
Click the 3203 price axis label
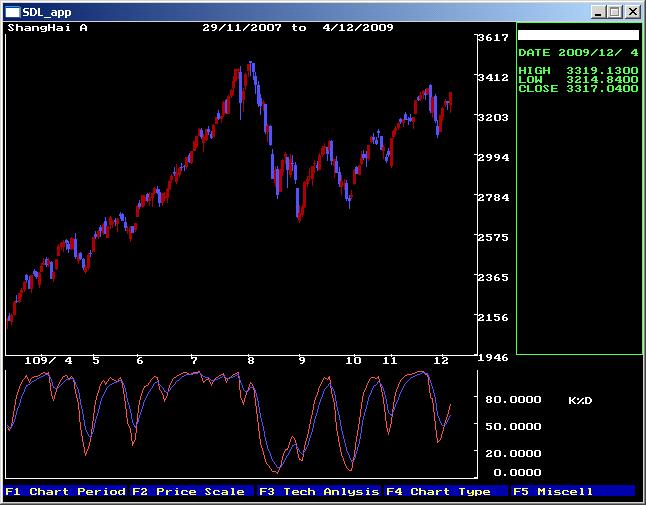(x=493, y=117)
